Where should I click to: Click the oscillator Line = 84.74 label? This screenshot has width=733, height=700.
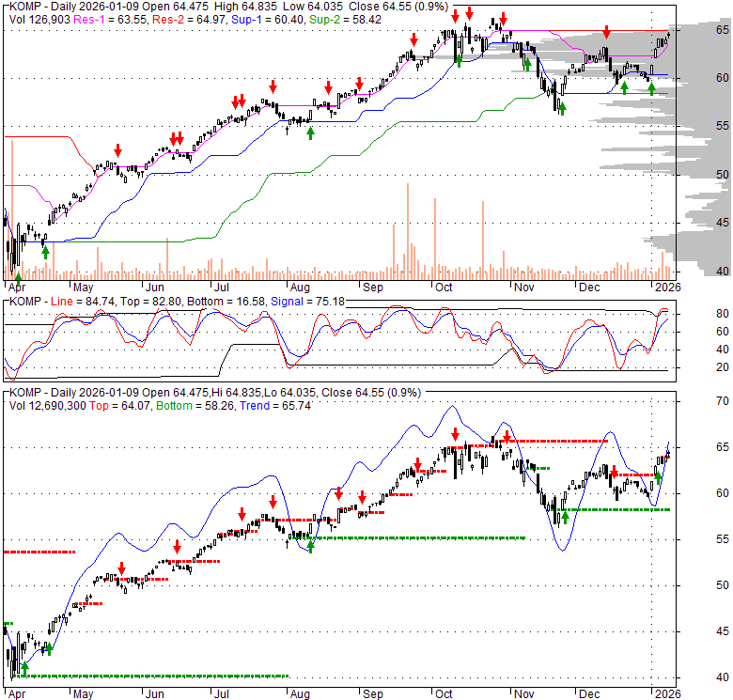coord(83,302)
